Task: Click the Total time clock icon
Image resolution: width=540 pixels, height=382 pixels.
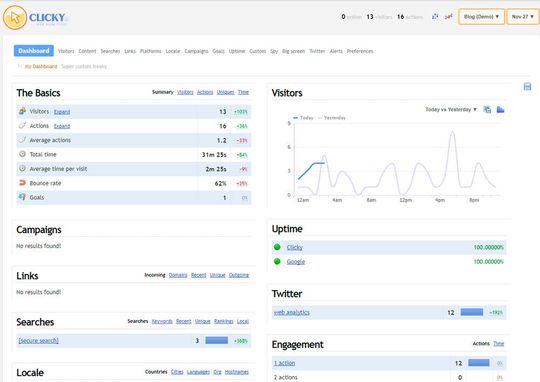Action: pos(22,154)
